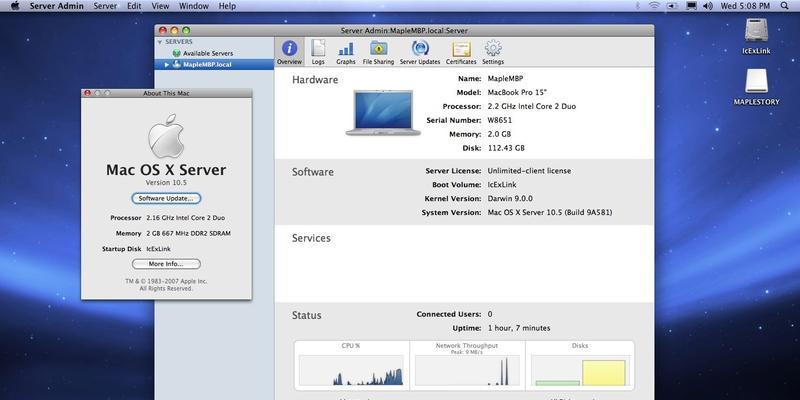The height and width of the screenshot is (400, 800).
Task: Open the Settings gear toolbar icon
Action: (493, 52)
